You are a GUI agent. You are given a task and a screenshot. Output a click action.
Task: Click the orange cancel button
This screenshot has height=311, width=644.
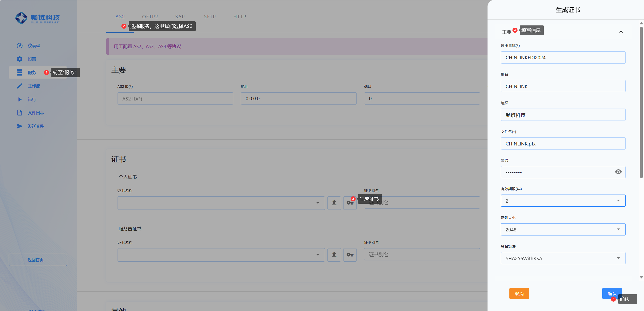tap(519, 293)
